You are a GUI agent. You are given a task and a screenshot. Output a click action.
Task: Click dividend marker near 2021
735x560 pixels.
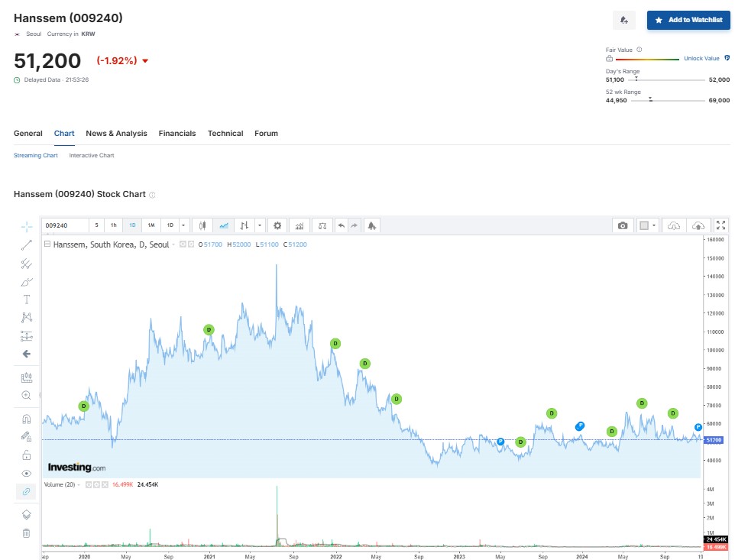coord(209,330)
